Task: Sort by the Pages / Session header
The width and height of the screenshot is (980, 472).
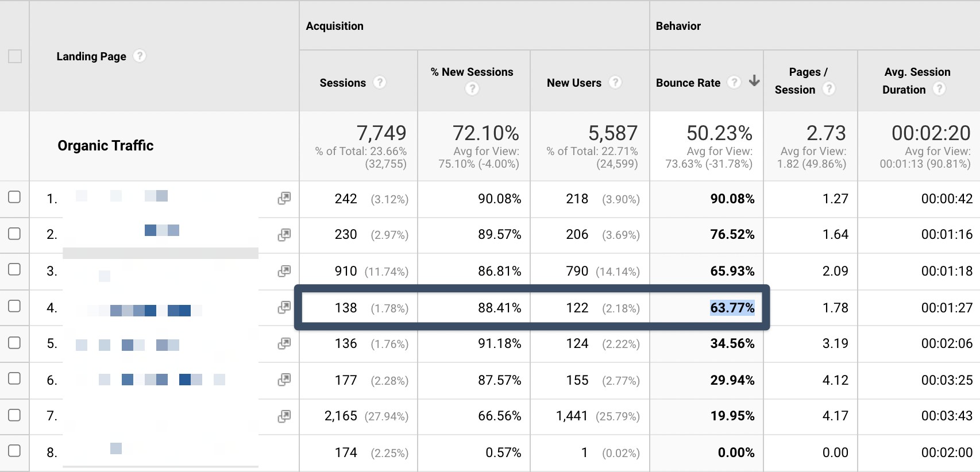Action: pyautogui.click(x=802, y=80)
